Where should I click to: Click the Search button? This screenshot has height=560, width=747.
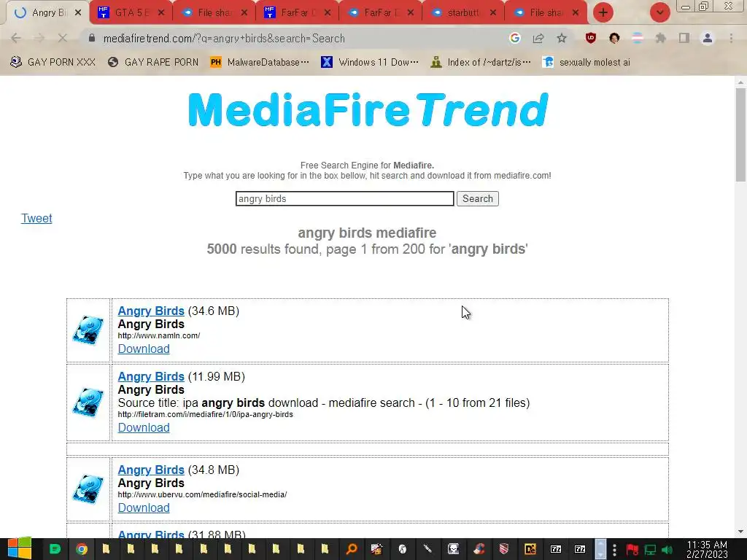(x=477, y=198)
